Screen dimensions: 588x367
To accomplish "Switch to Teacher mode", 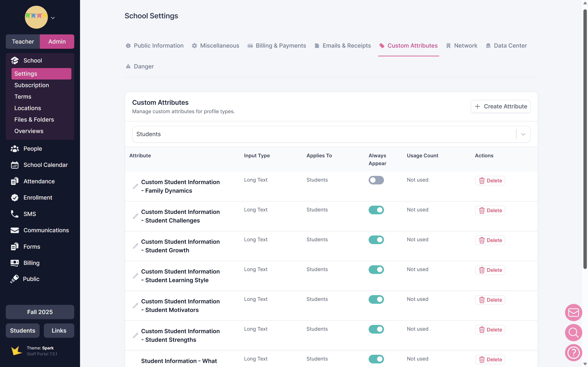I will click(23, 41).
